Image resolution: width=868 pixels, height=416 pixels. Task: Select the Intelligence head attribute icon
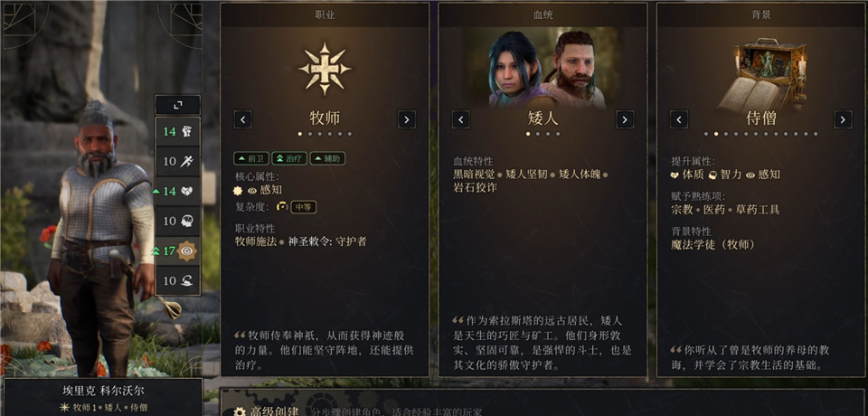point(187,221)
